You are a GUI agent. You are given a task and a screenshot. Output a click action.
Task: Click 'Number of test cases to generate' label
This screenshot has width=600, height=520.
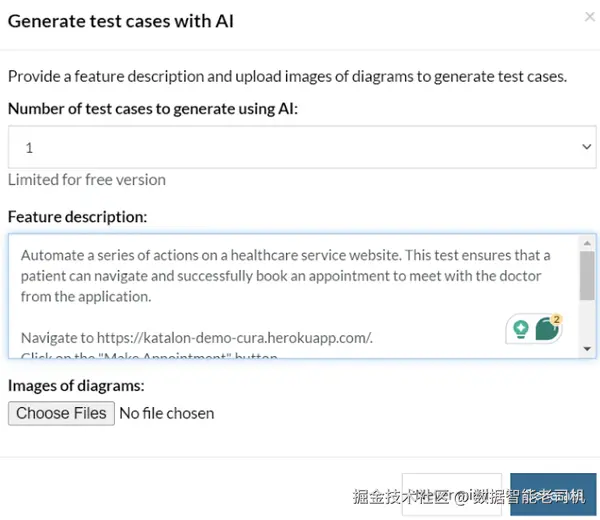tap(152, 108)
